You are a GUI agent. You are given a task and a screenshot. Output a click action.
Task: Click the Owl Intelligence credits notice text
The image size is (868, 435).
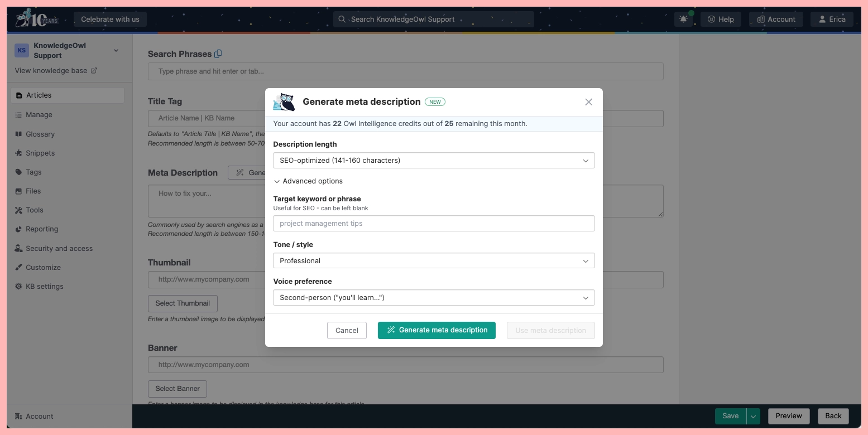click(x=400, y=124)
